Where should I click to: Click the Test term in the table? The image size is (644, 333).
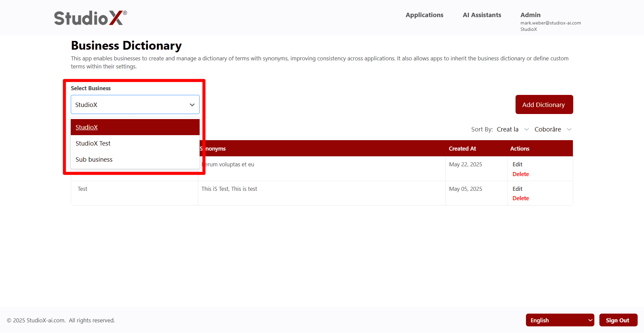[82, 189]
